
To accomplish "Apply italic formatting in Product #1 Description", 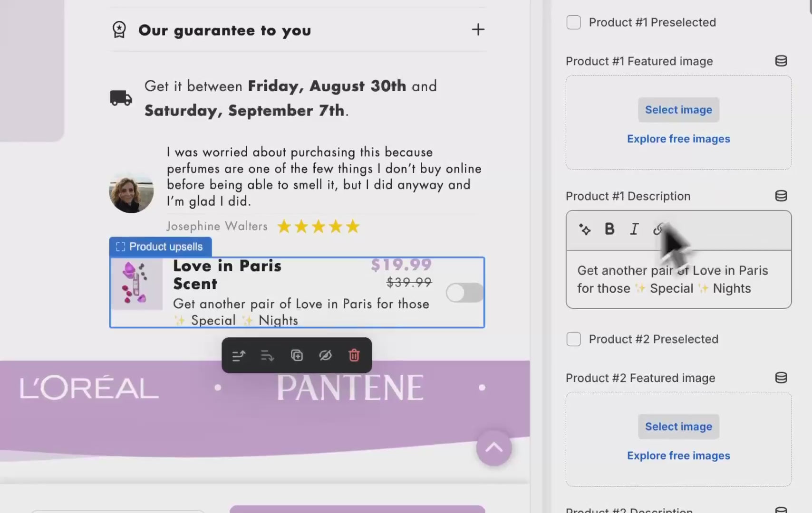I will coord(634,229).
